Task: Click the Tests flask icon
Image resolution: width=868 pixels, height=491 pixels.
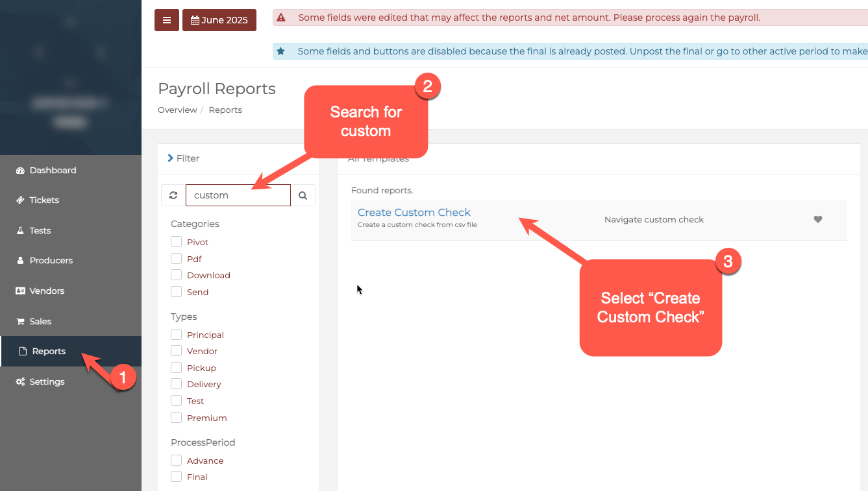Action: [x=20, y=231]
